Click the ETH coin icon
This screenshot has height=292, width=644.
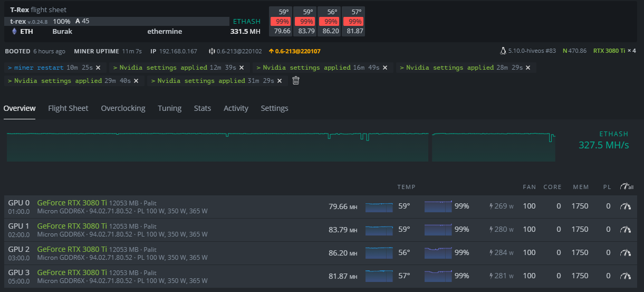14,32
